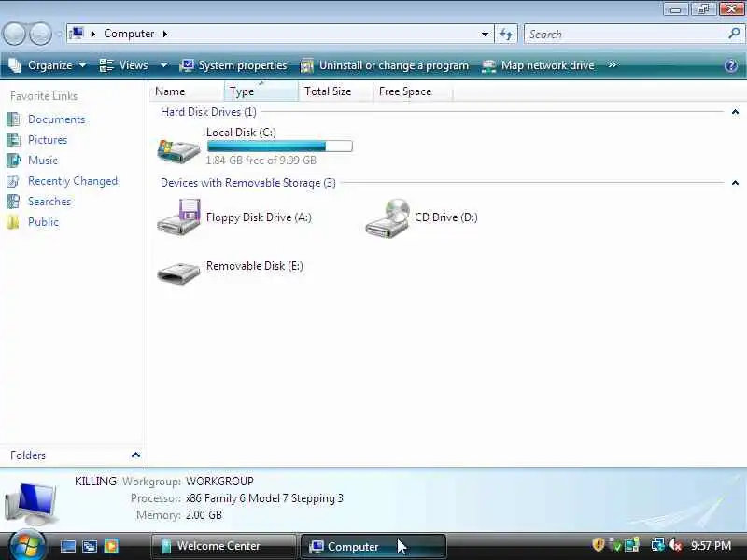Click the Documents folder icon in sidebar
Screen dimensions: 747x560
[13, 119]
